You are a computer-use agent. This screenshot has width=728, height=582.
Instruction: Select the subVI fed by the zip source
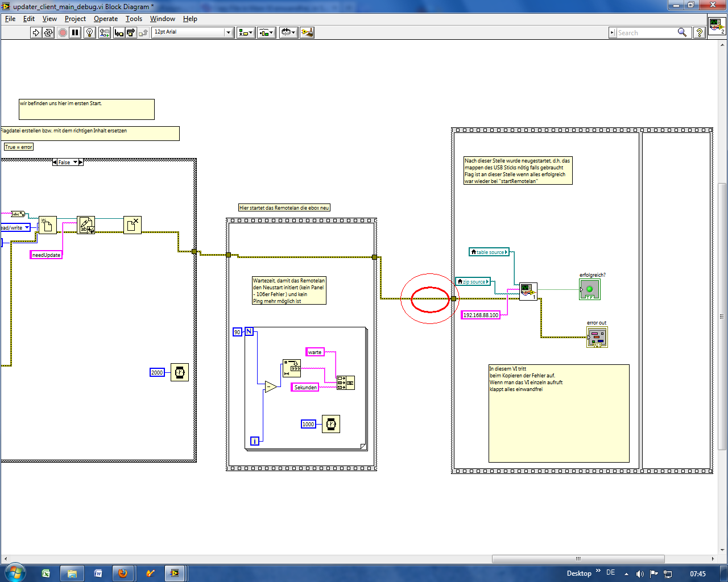click(528, 292)
